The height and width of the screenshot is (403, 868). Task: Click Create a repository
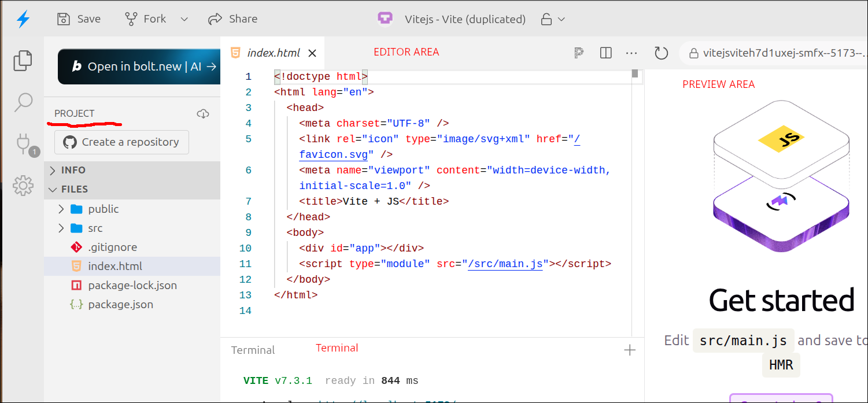click(121, 142)
